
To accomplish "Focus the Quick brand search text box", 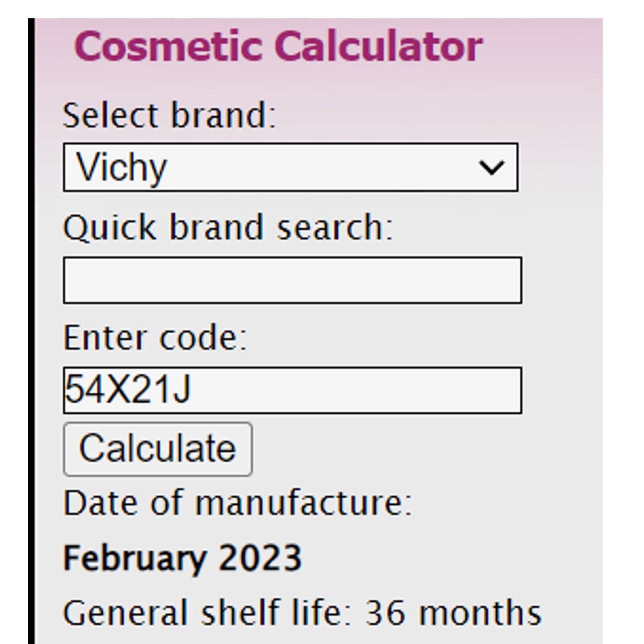I will click(293, 280).
